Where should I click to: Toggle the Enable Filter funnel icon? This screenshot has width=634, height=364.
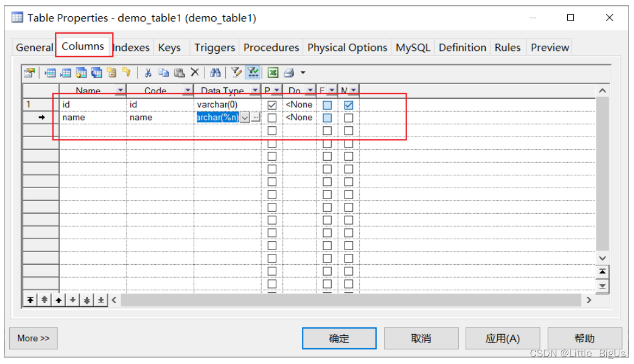253,73
